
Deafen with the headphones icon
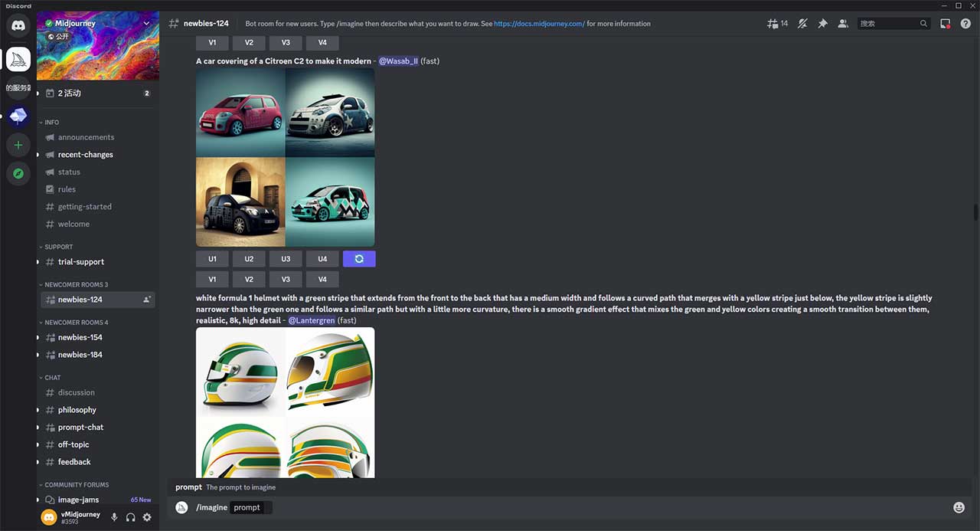point(130,517)
